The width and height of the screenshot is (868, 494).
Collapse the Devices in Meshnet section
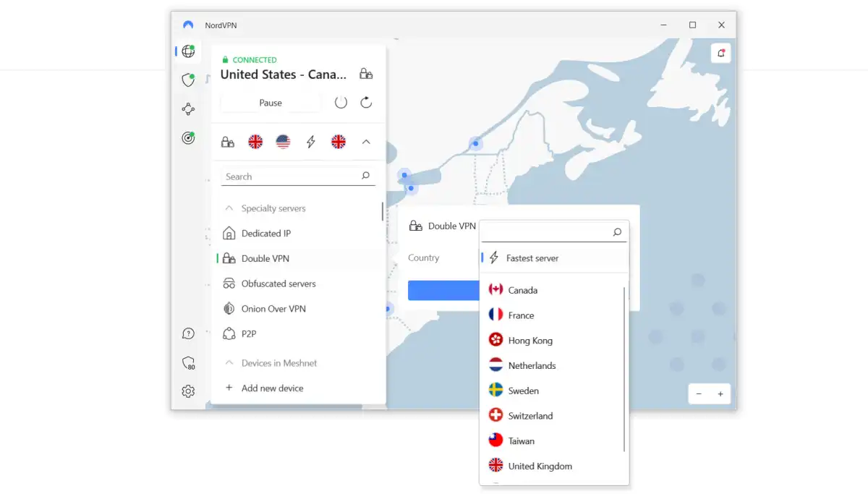coord(229,363)
